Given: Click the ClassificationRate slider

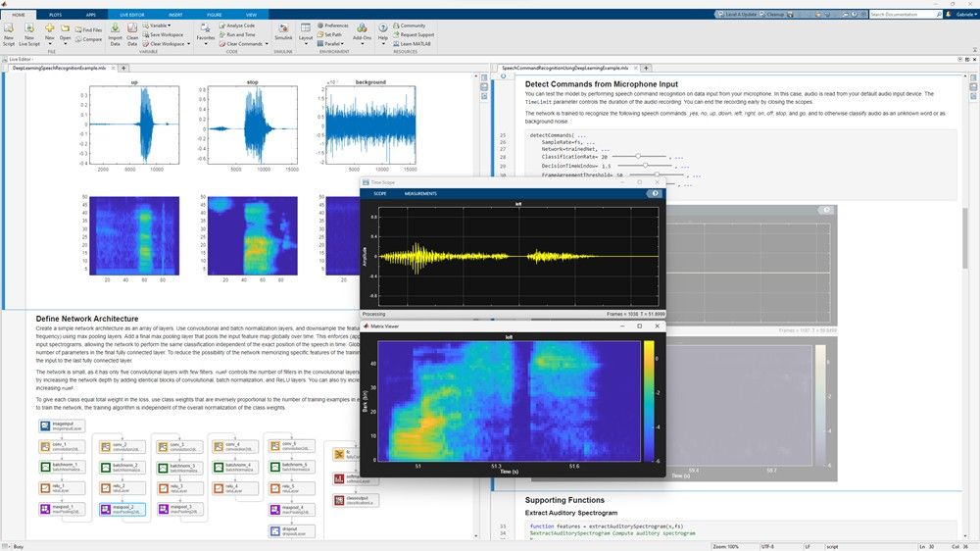Looking at the screenshot, I should click(x=639, y=156).
